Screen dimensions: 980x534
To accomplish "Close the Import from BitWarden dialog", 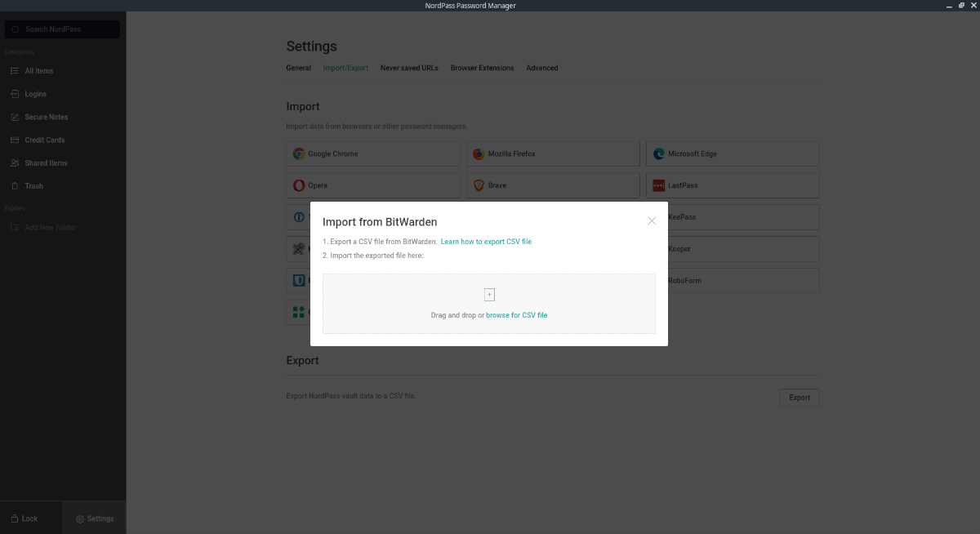I will click(x=652, y=220).
